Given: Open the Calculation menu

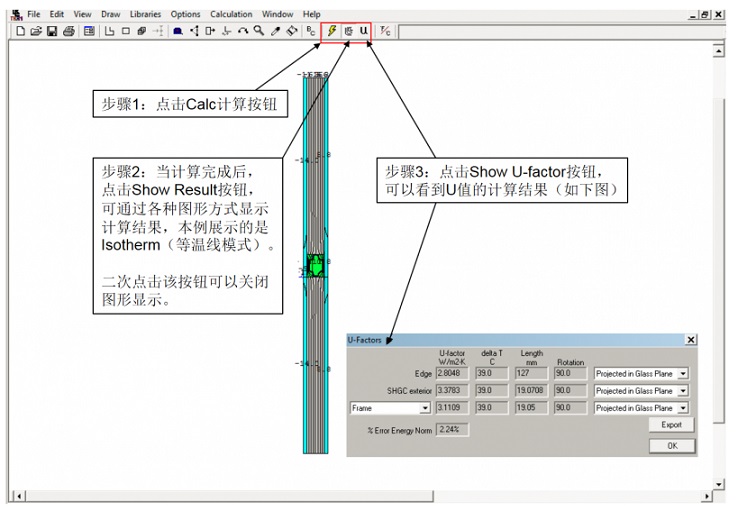Looking at the screenshot, I should point(231,14).
